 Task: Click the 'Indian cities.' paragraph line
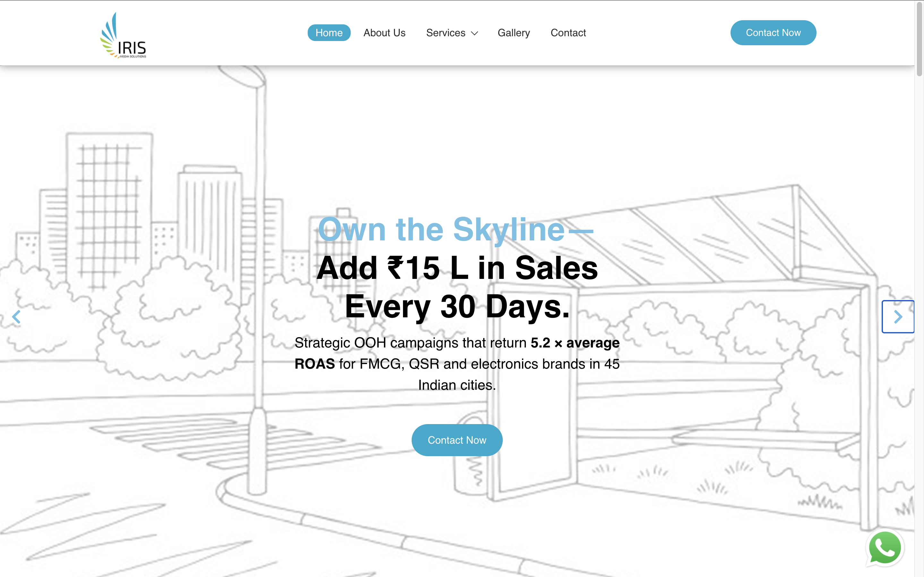457,385
